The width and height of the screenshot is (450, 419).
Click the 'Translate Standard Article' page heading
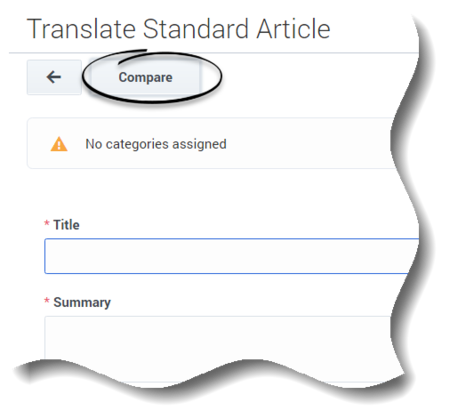[178, 29]
